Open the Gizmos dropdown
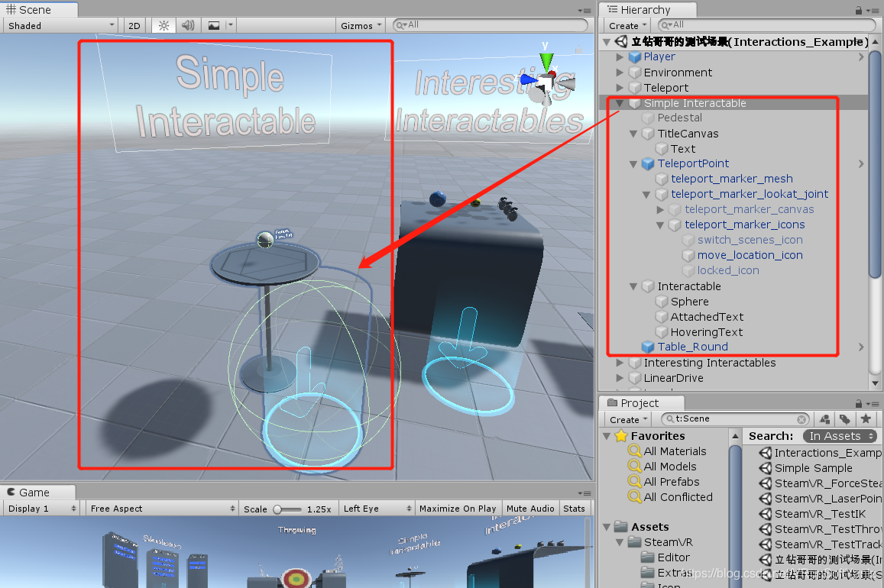Viewport: 884px width, 588px height. pos(361,25)
